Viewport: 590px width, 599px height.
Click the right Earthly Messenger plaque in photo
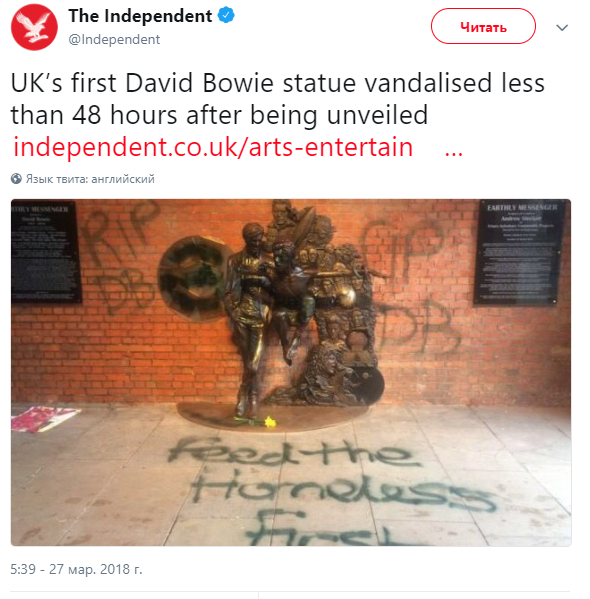pyautogui.click(x=520, y=252)
